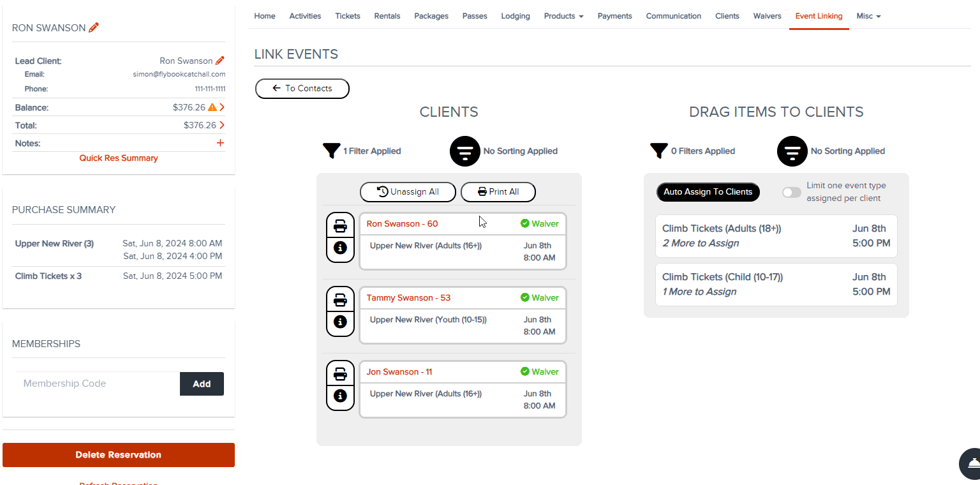The width and height of the screenshot is (980, 485).
Task: Open the Communication tab
Action: [x=674, y=16]
